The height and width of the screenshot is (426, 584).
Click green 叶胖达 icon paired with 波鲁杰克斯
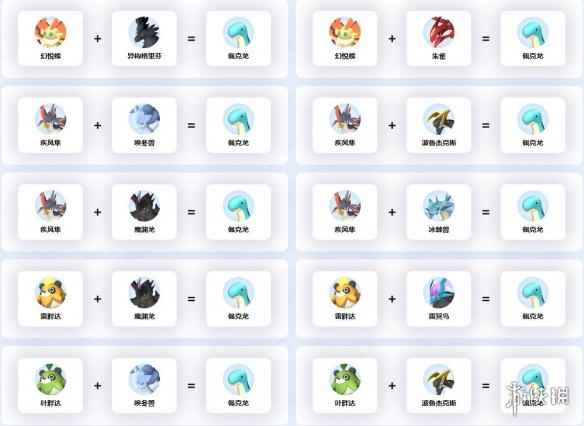point(345,379)
